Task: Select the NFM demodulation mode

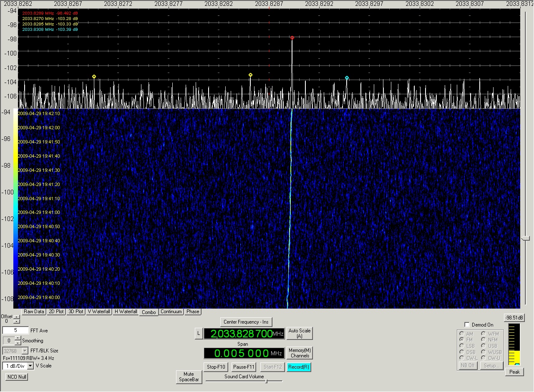Action: pos(484,340)
